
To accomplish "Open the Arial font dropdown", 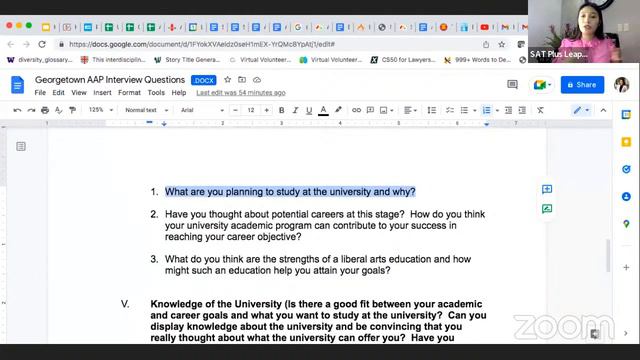I will pyautogui.click(x=202, y=110).
